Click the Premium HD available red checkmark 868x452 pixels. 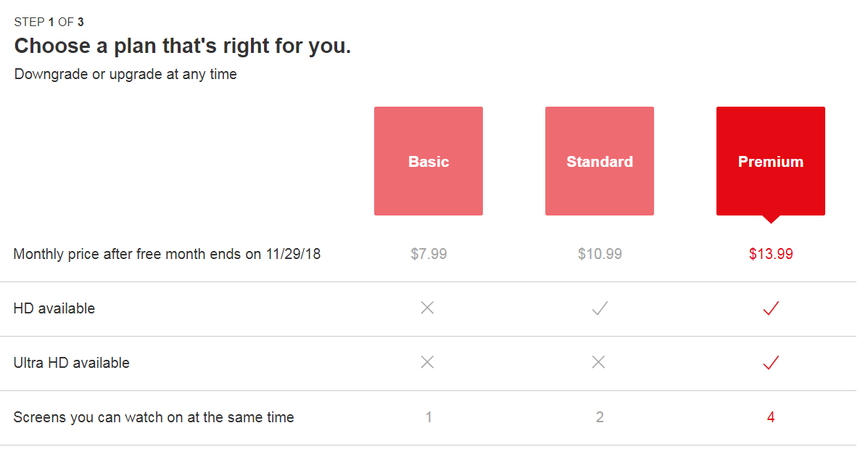coord(771,308)
